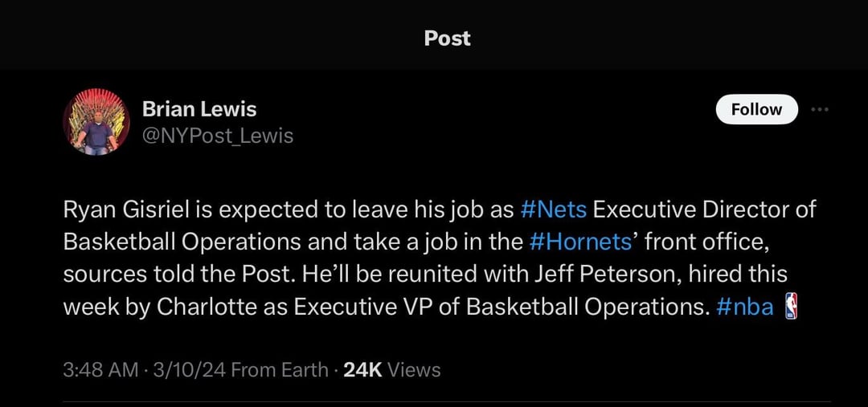868x407 pixels.
Task: Open the #Hornets hashtag
Action: tap(581, 242)
